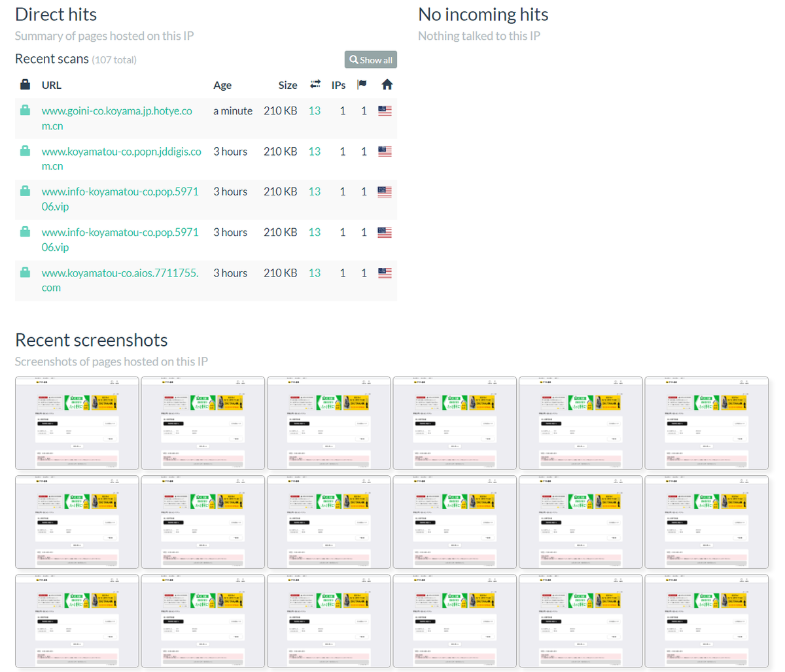Click the IPs column header
This screenshot has width=785, height=672.
[338, 85]
